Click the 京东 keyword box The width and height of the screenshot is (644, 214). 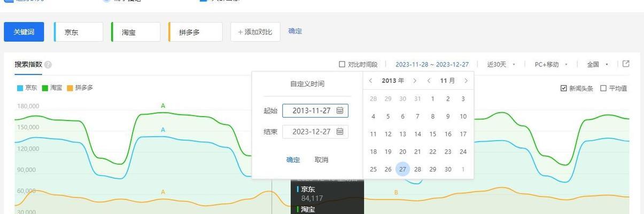79,32
